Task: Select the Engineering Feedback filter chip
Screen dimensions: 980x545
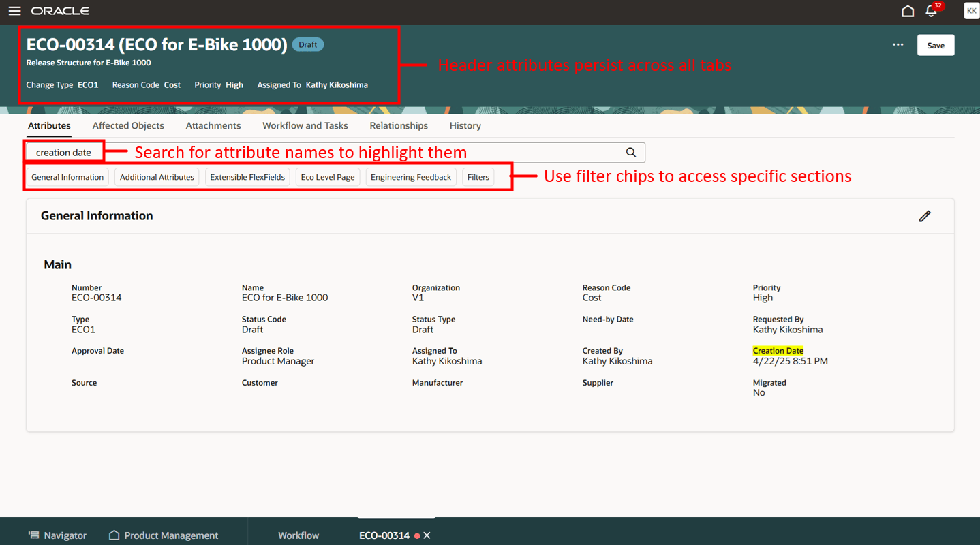Action: [x=411, y=177]
